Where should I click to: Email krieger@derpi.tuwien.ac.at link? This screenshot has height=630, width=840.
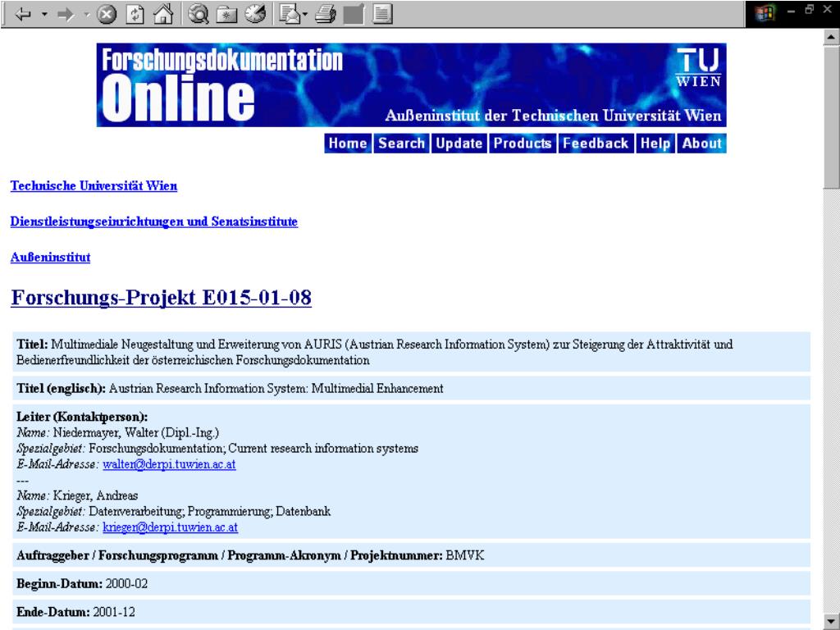click(171, 527)
